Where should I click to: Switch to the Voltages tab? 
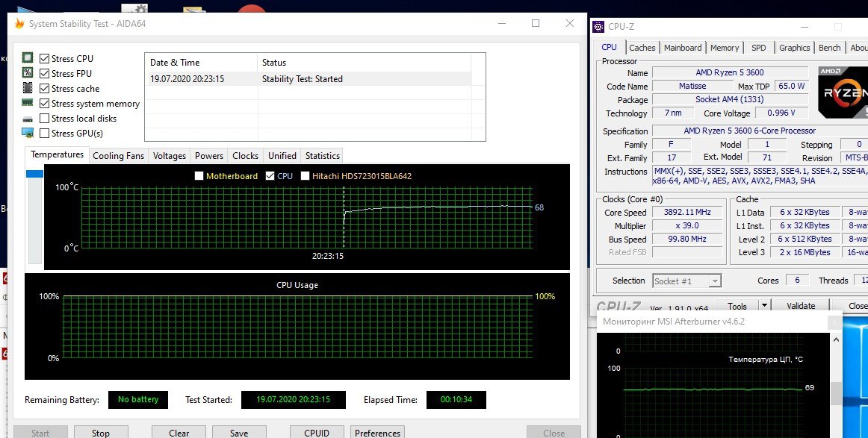170,156
